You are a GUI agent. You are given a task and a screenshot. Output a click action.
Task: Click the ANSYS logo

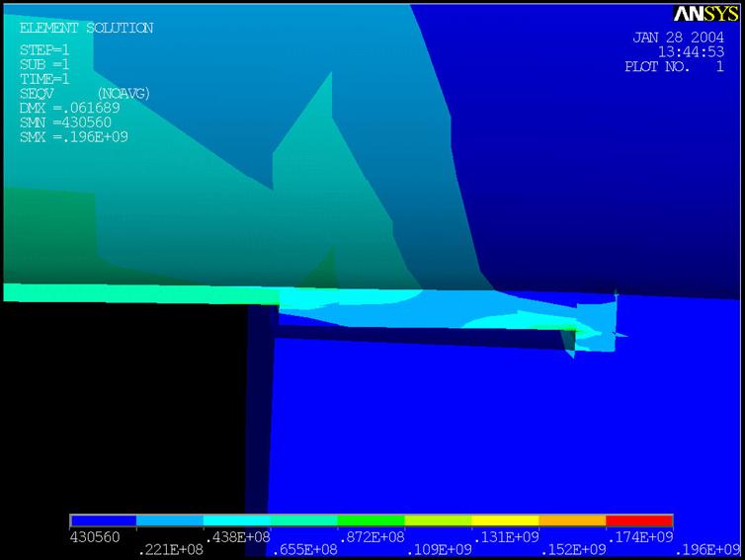706,14
